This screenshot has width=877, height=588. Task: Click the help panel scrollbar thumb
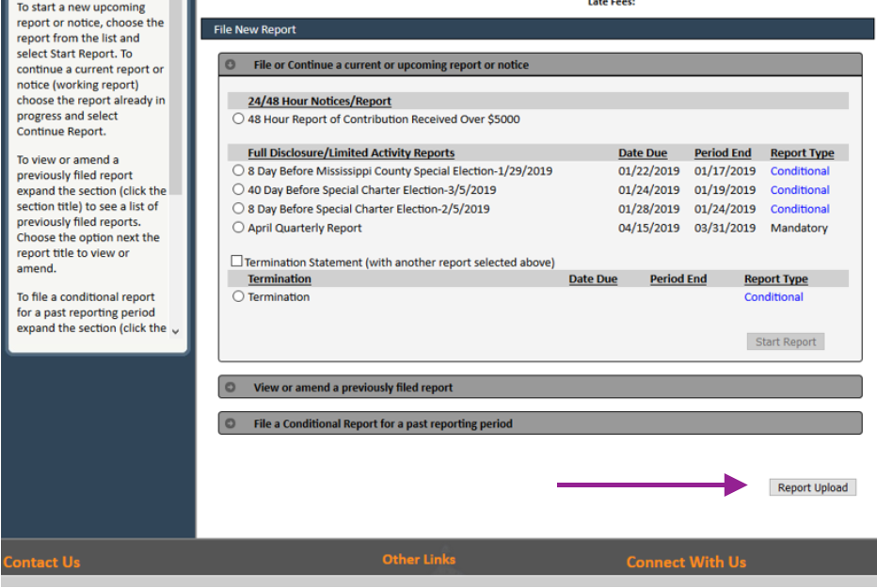point(176,98)
